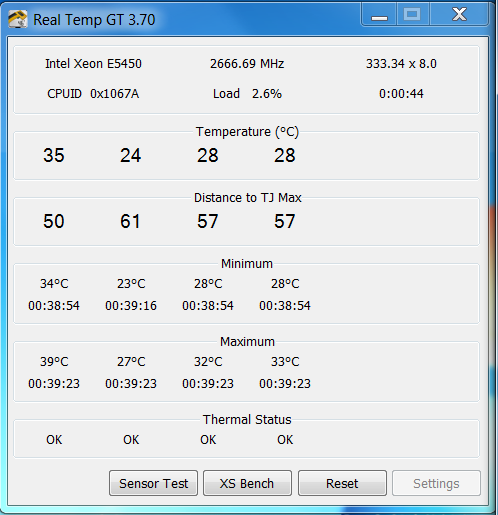The image size is (498, 515).
Task: Close the Real Temp GT window
Action: point(459,14)
